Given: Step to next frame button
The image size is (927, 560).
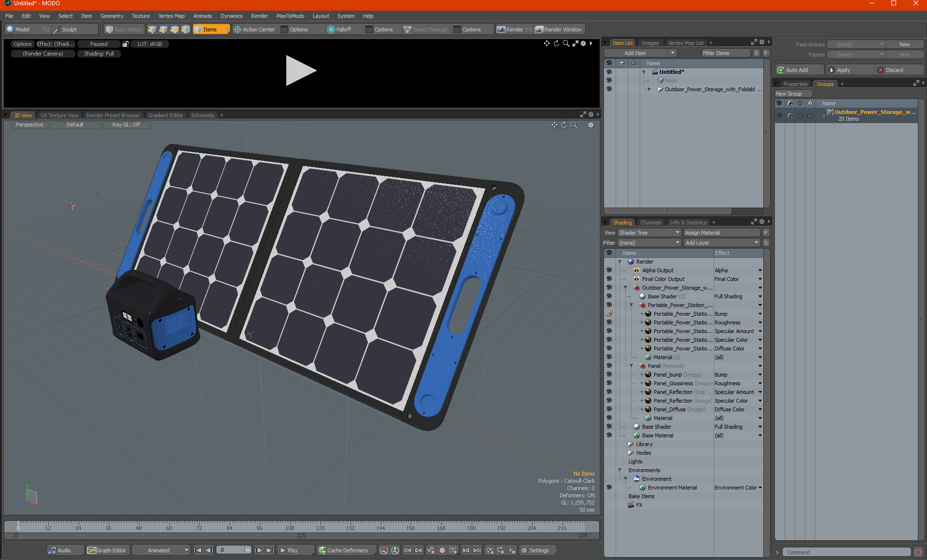Looking at the screenshot, I should [x=258, y=550].
